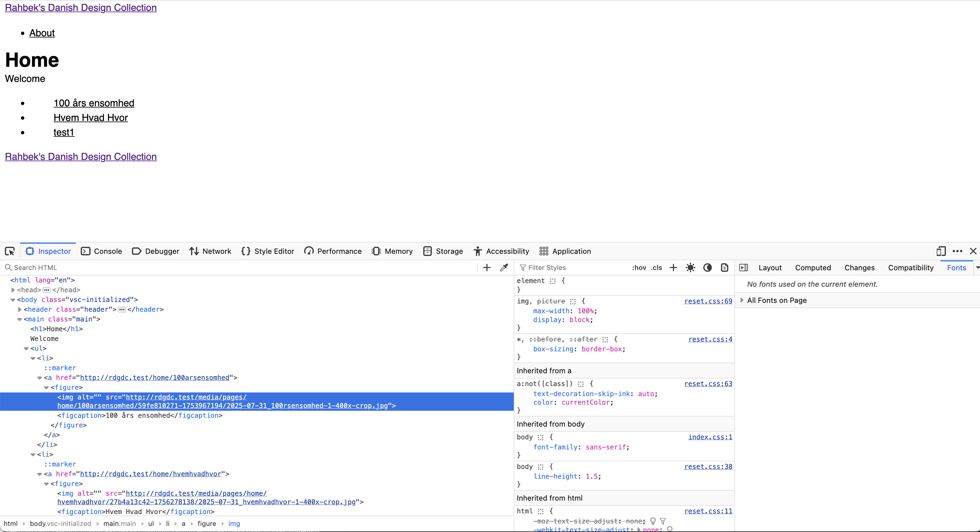Image resolution: width=980 pixels, height=532 pixels.
Task: Toggle dark color scheme simulation
Action: (707, 268)
